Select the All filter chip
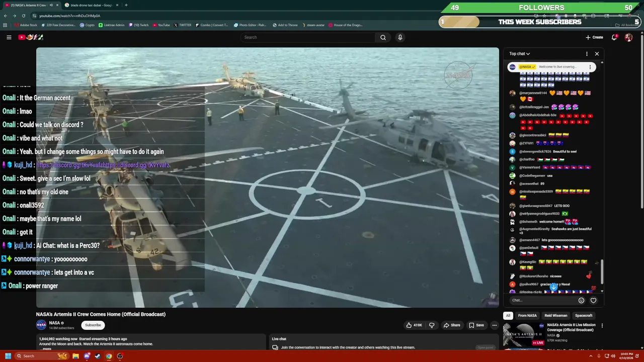The height and width of the screenshot is (362, 644). (508, 316)
